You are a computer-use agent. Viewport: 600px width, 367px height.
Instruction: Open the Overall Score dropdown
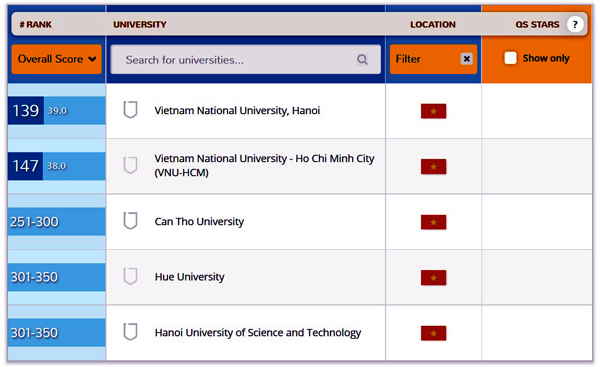click(x=57, y=59)
